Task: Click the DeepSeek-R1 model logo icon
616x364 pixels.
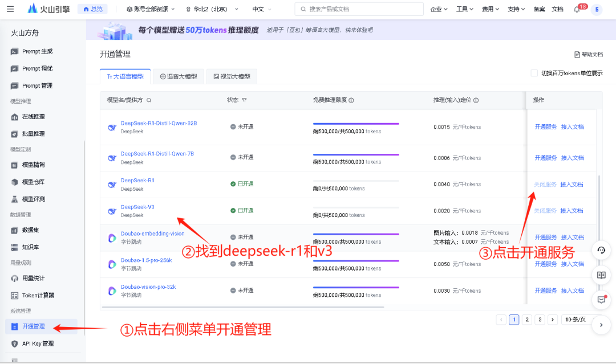Action: [x=112, y=185]
